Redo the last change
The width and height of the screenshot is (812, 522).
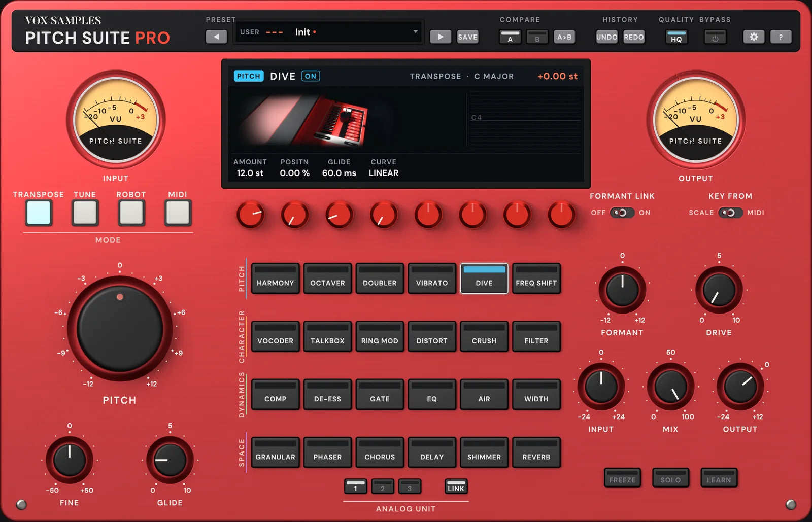(634, 37)
